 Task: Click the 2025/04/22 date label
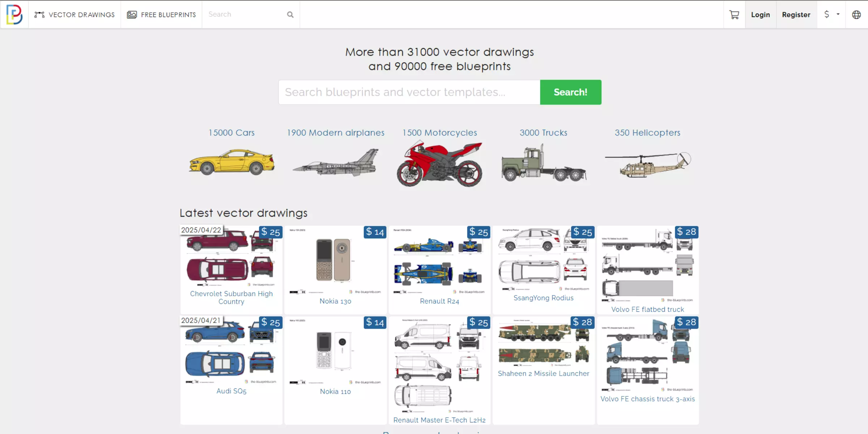201,230
